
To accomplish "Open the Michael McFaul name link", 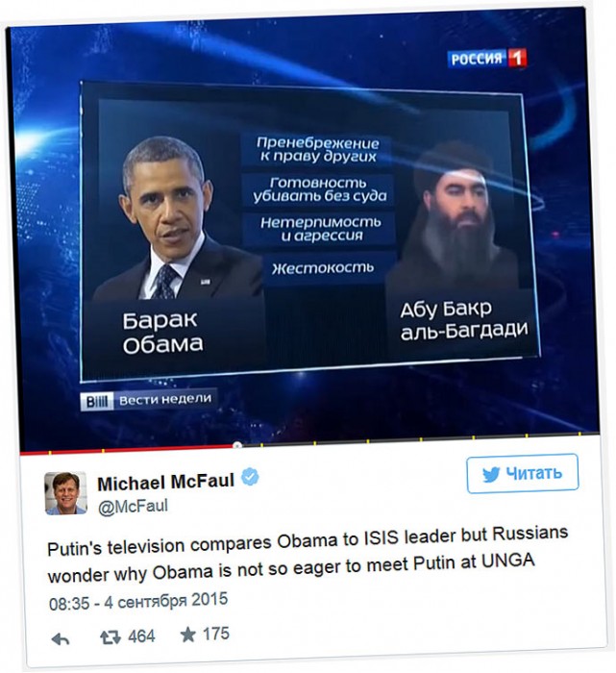I will [166, 483].
